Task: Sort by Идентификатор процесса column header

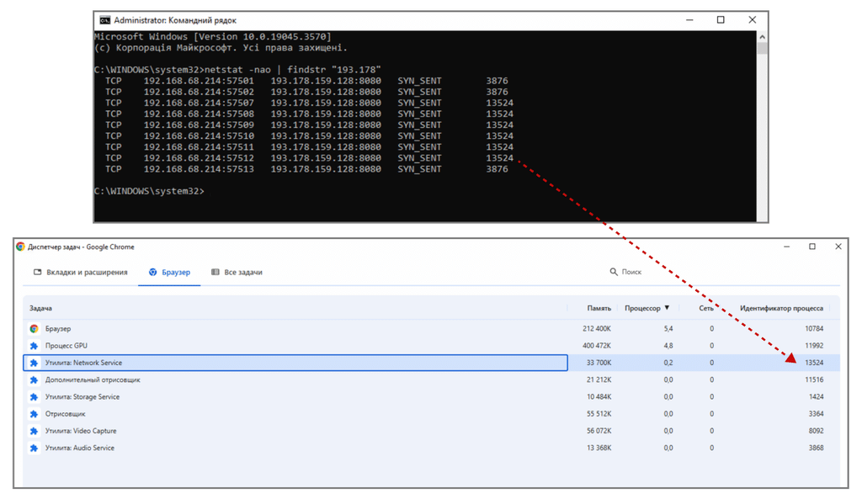Action: click(781, 308)
